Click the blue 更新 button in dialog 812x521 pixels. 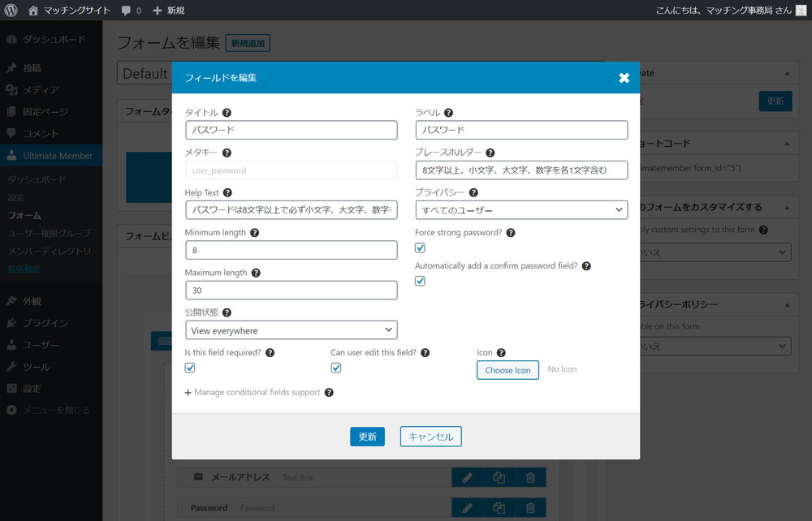367,437
